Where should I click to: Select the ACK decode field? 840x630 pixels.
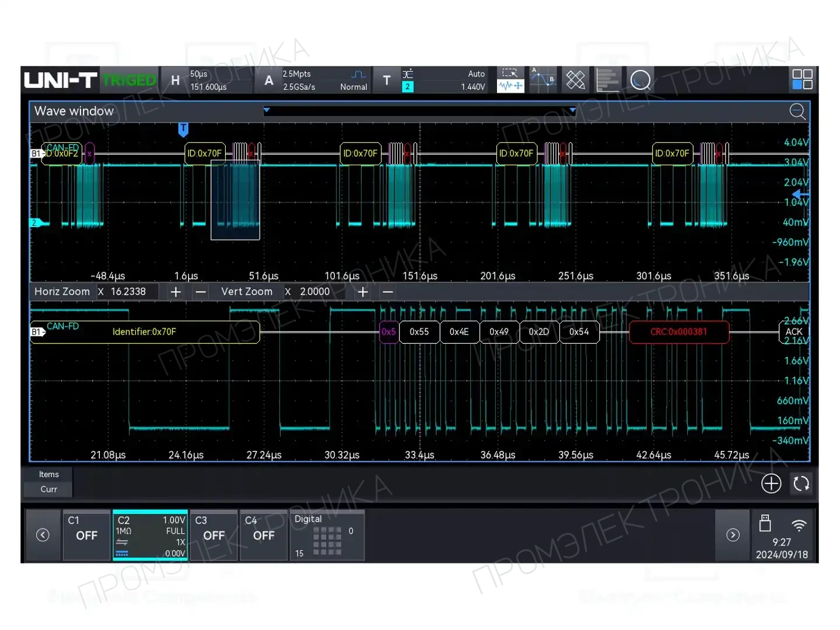click(794, 332)
